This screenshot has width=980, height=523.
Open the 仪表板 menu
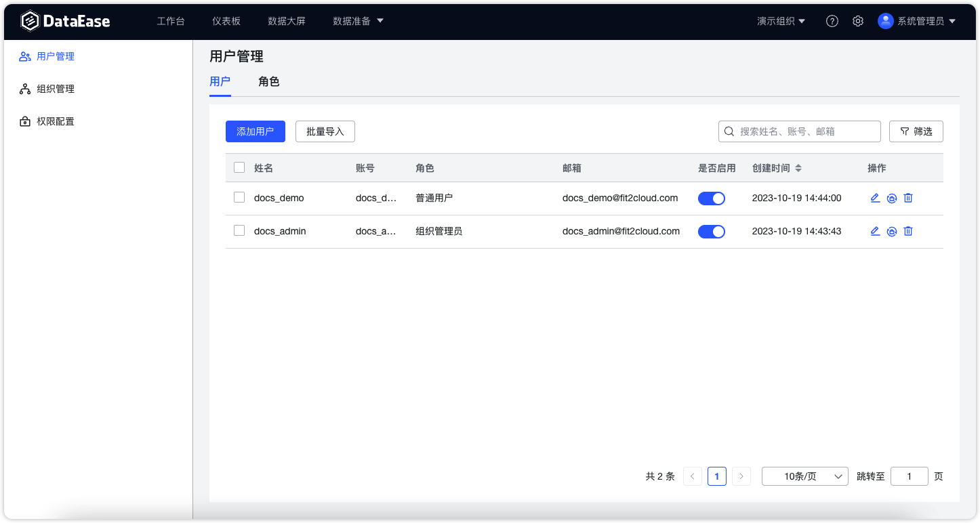click(226, 21)
